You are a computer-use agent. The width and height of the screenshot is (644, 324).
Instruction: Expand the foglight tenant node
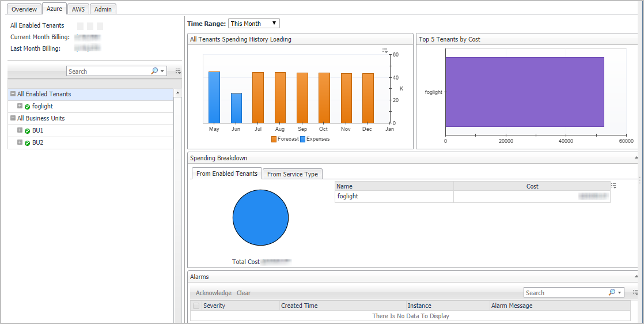pyautogui.click(x=20, y=106)
